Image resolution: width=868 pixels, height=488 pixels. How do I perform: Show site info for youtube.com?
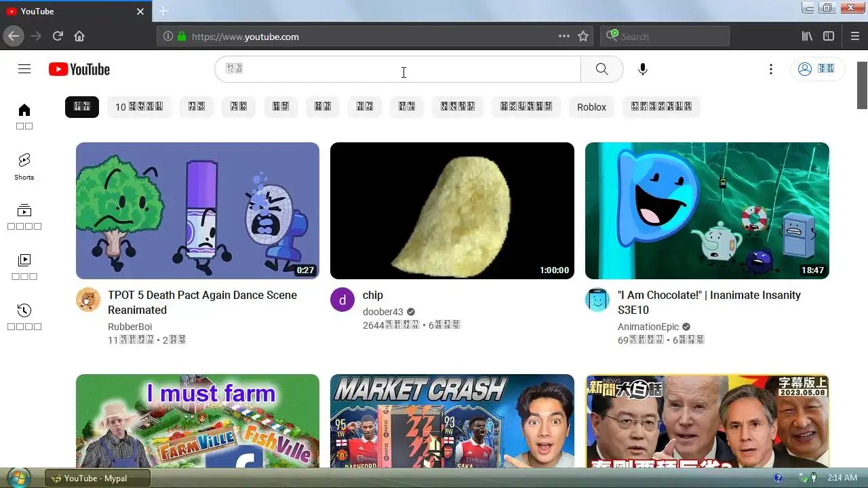tap(168, 37)
